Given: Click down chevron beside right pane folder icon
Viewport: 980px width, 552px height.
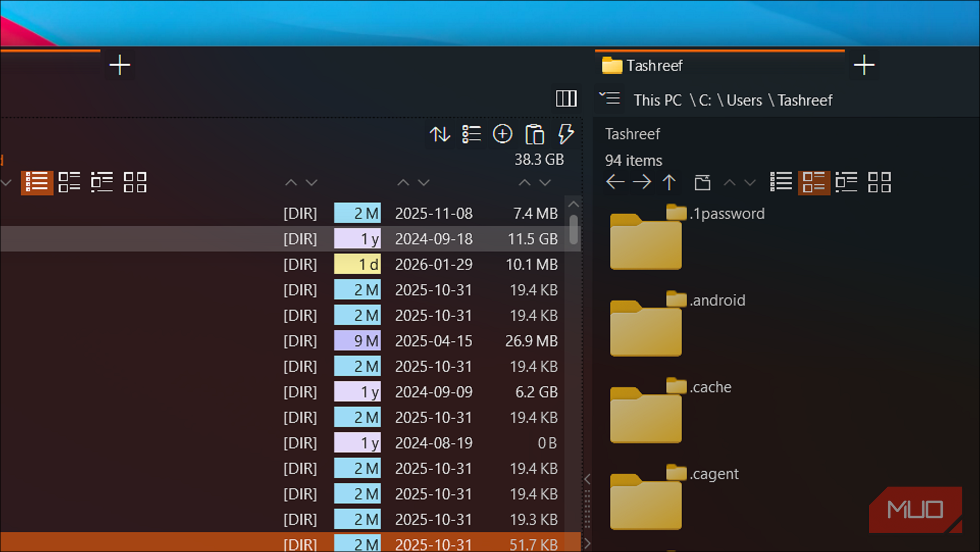Looking at the screenshot, I should pyautogui.click(x=750, y=182).
